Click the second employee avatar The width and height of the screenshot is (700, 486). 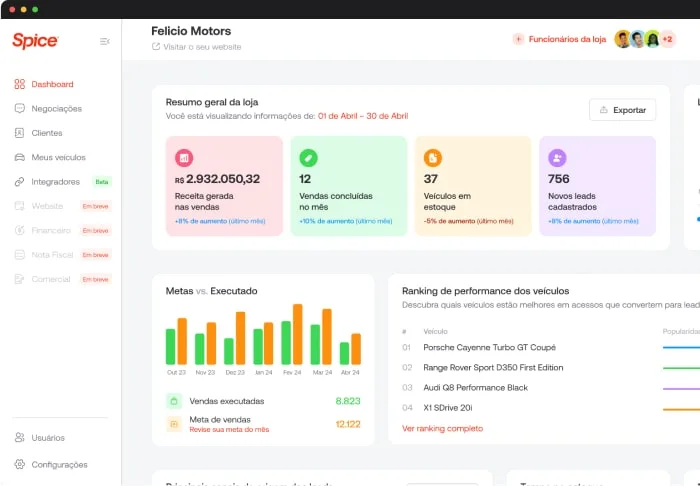click(x=638, y=39)
